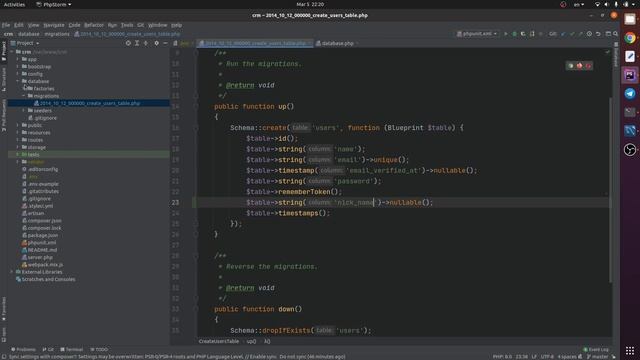Click the Run with Coverage icon
Screen dimensions: 640x360
coord(523,34)
